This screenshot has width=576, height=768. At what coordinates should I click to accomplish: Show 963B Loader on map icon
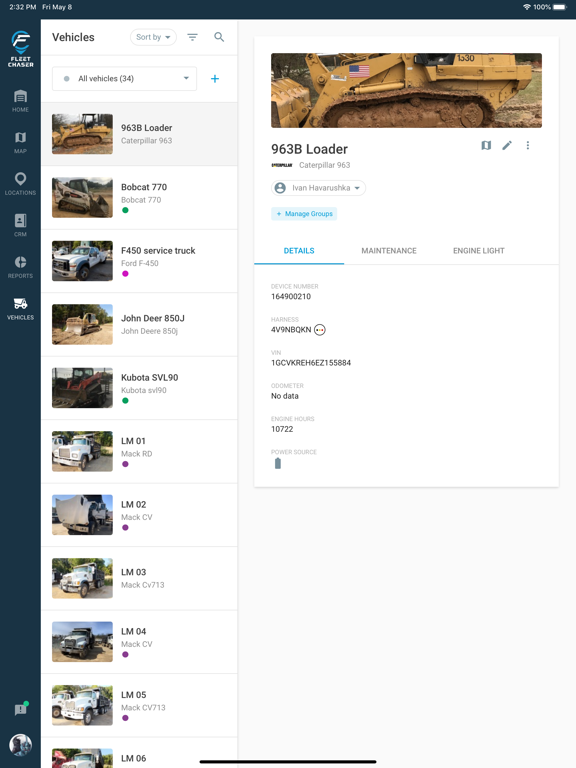coord(486,145)
